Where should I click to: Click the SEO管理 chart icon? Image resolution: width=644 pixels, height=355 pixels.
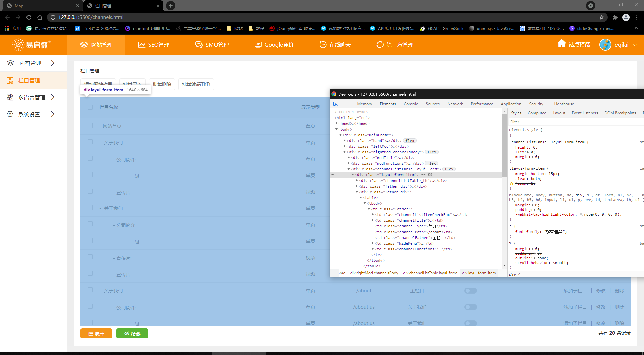[142, 45]
